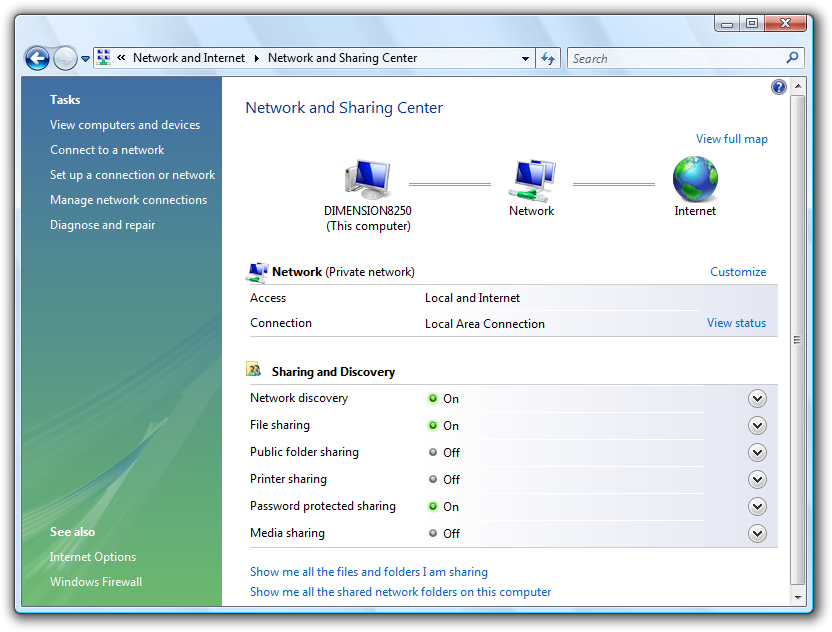
Task: Open Internet Options under See also
Action: pyautogui.click(x=93, y=557)
